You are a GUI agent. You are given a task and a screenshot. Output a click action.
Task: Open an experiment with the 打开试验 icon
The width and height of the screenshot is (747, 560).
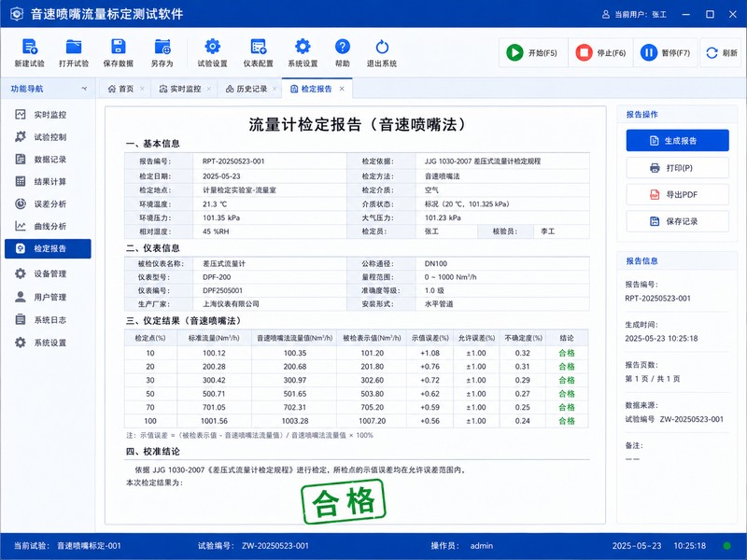(74, 47)
